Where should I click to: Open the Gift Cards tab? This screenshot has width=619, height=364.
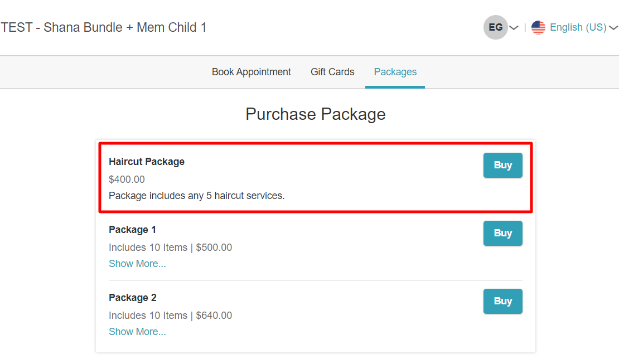[332, 72]
